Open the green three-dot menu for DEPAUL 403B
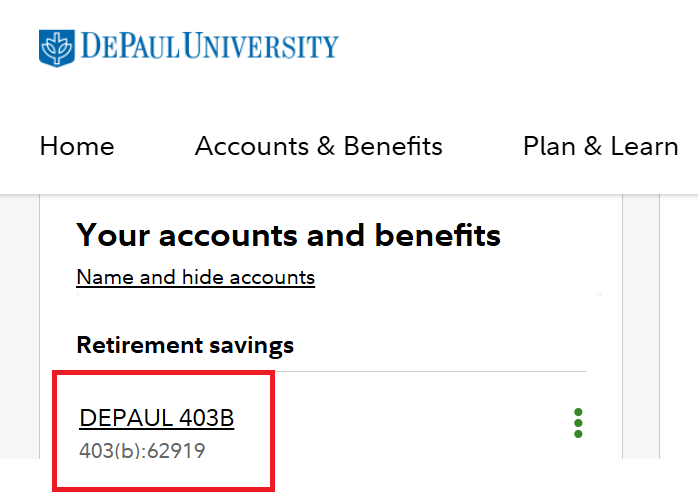The height and width of the screenshot is (504, 698). [x=578, y=423]
